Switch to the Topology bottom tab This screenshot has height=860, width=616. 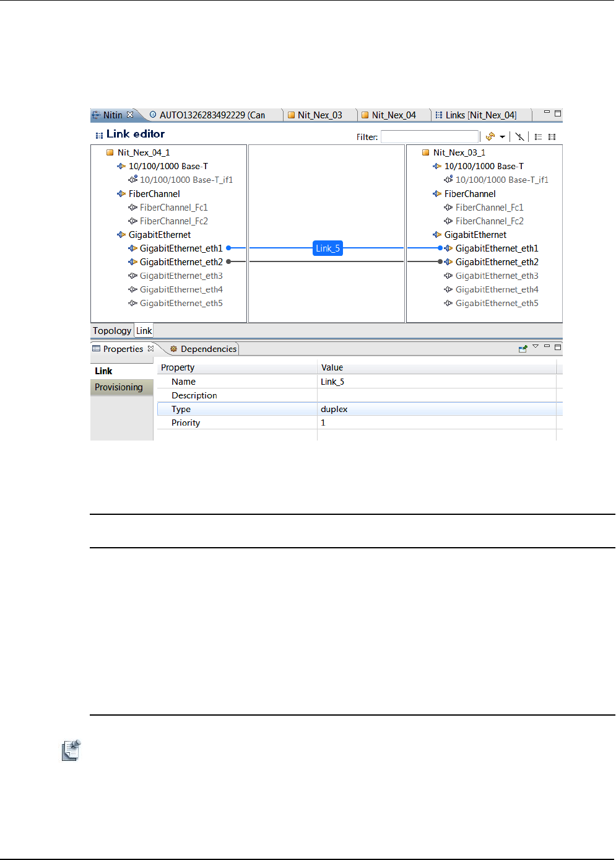pyautogui.click(x=112, y=331)
